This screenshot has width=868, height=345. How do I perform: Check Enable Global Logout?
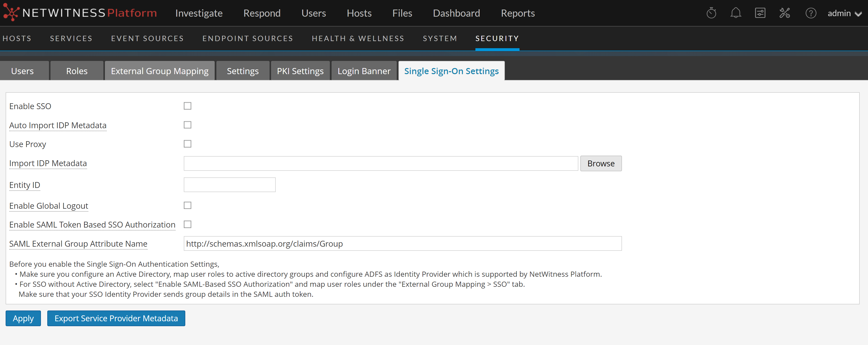tap(187, 205)
